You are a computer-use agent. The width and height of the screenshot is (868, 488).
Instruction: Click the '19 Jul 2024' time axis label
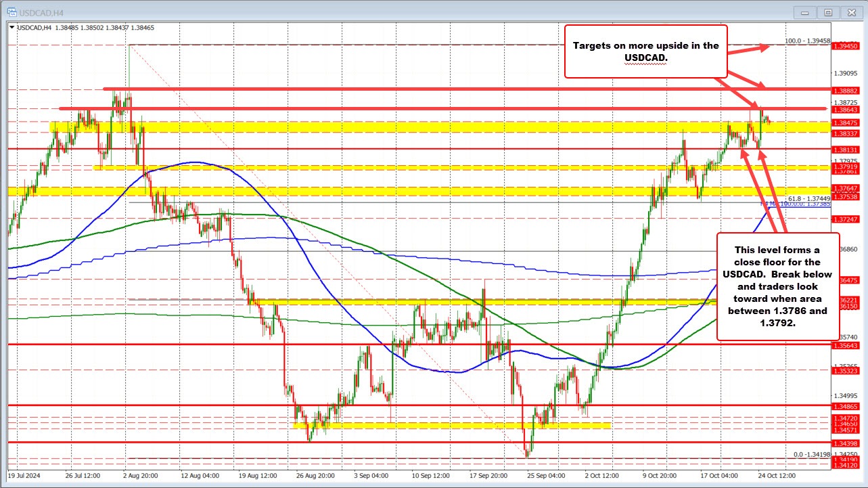click(x=24, y=476)
